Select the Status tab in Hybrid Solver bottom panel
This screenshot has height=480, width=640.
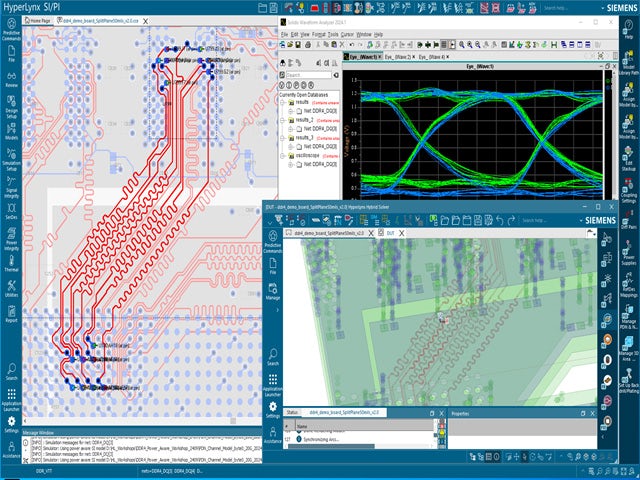(x=292, y=413)
